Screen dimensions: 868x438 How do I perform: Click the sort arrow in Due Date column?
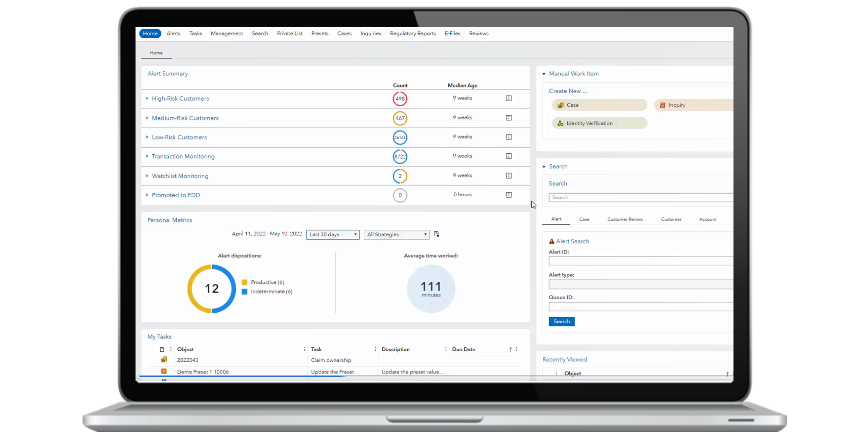point(510,350)
